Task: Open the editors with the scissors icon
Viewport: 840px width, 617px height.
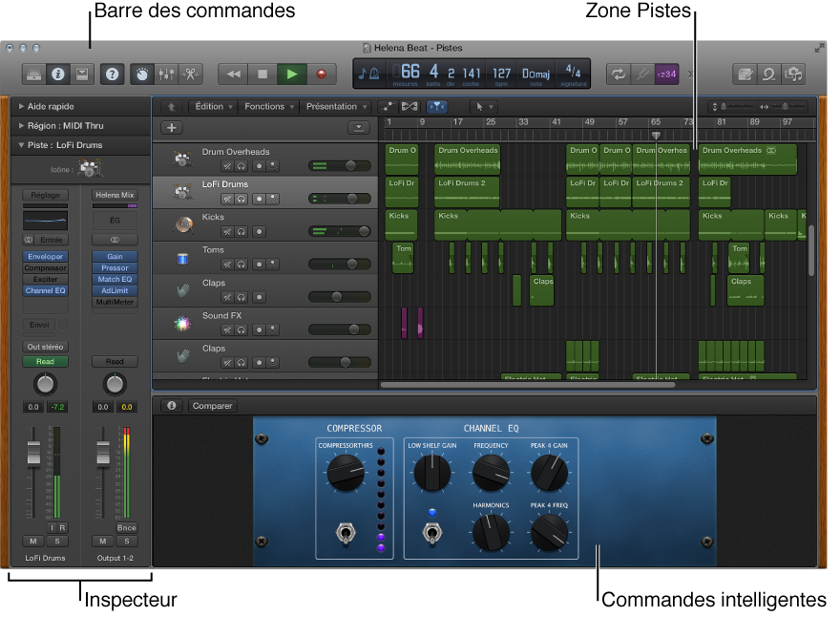Action: click(191, 72)
